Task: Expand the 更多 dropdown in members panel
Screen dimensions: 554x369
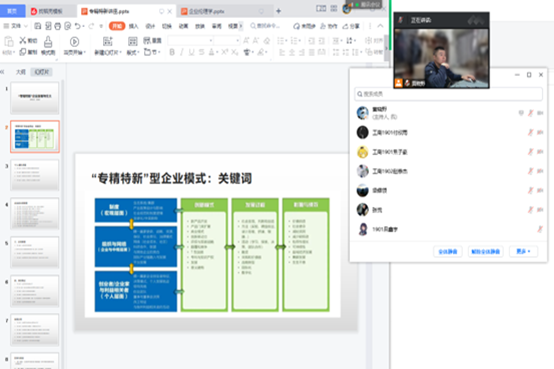Action: coord(523,251)
